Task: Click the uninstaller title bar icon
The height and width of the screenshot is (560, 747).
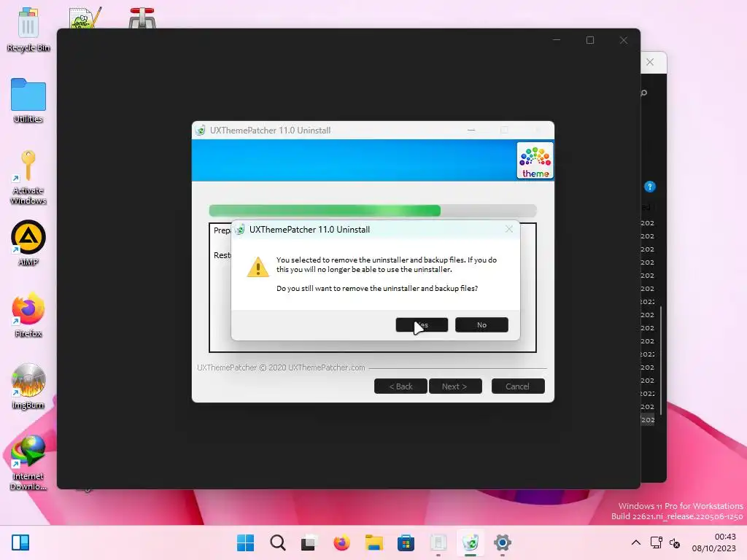Action: pos(201,131)
